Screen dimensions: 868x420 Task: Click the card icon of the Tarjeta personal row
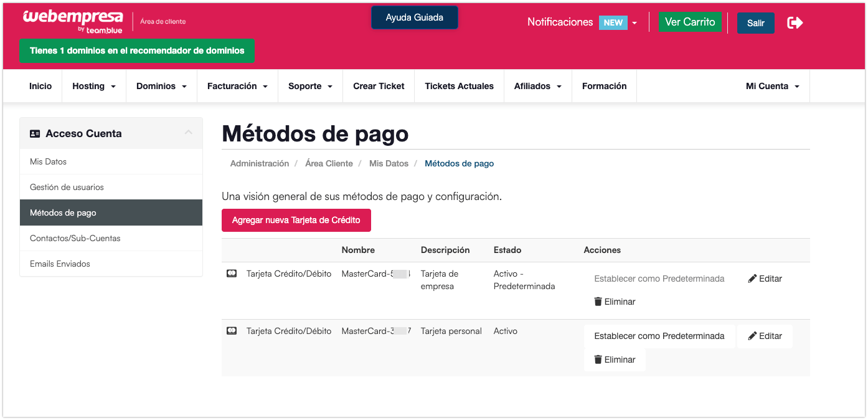[232, 331]
